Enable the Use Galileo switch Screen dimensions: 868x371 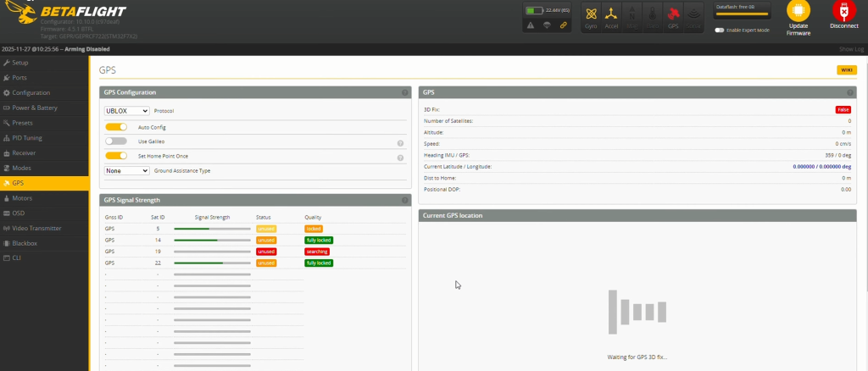coord(116,141)
